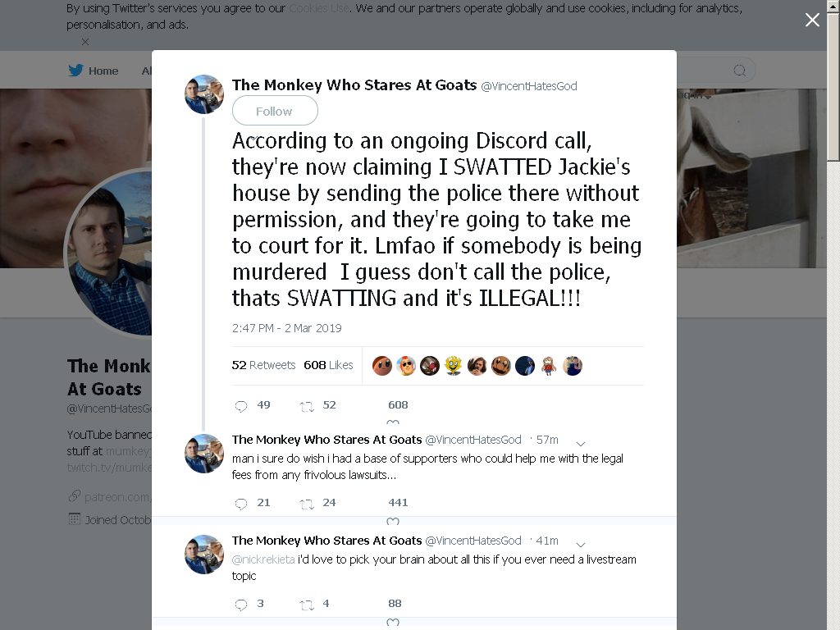Expand the options chevron on 41m tweet
The width and height of the screenshot is (840, 630).
coord(580,545)
